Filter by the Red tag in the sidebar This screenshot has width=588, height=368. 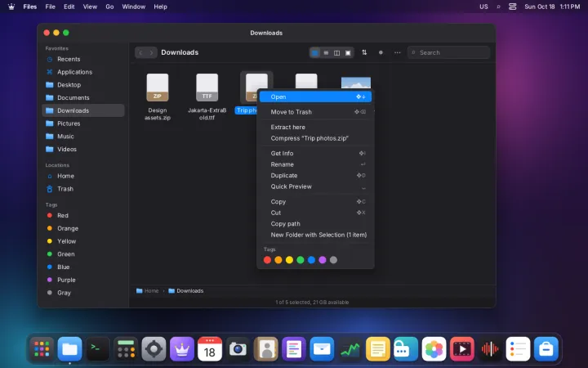[x=83, y=216]
